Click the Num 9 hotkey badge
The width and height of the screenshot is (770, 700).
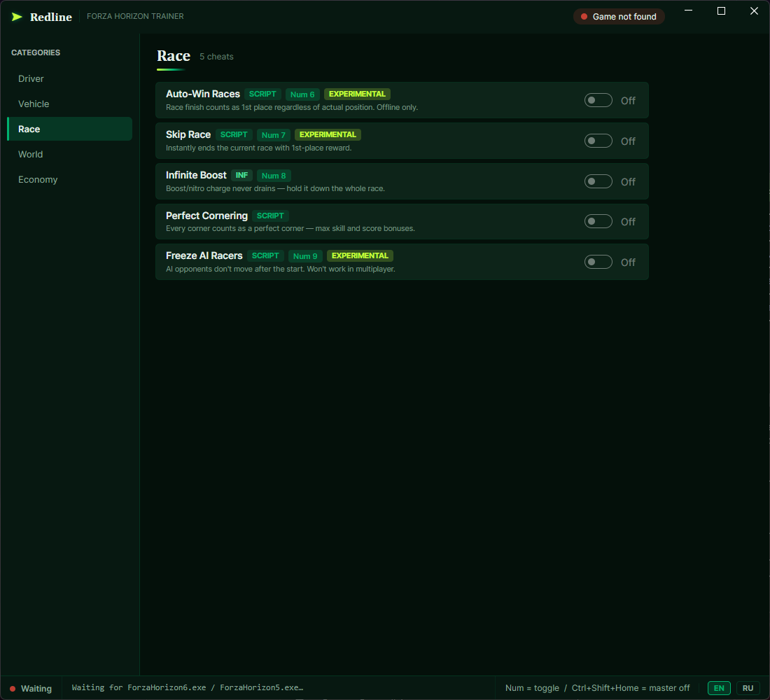coord(305,256)
